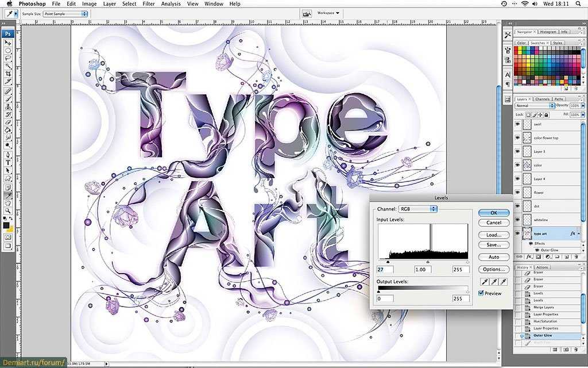
Task: Hide Layer 3 visibility eye
Action: pos(518,151)
